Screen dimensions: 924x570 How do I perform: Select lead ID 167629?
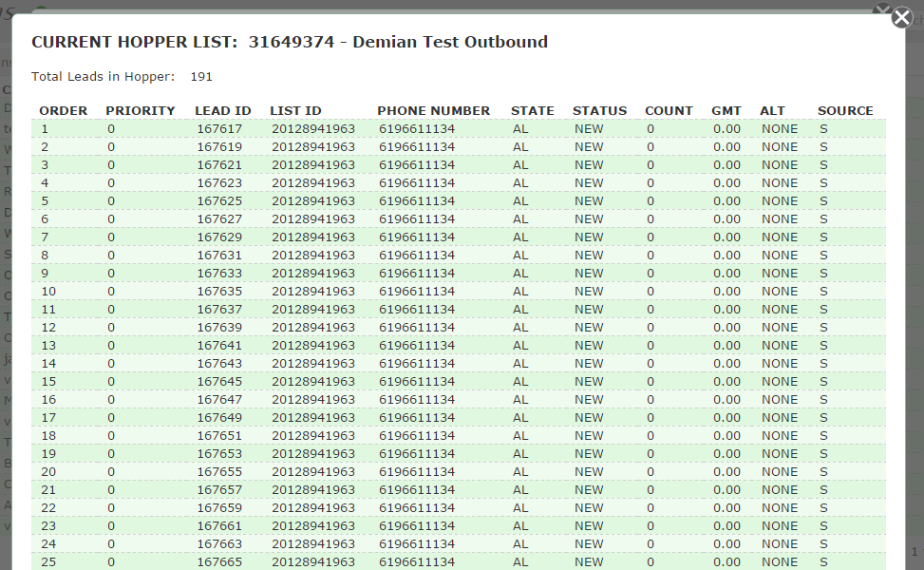coord(219,237)
